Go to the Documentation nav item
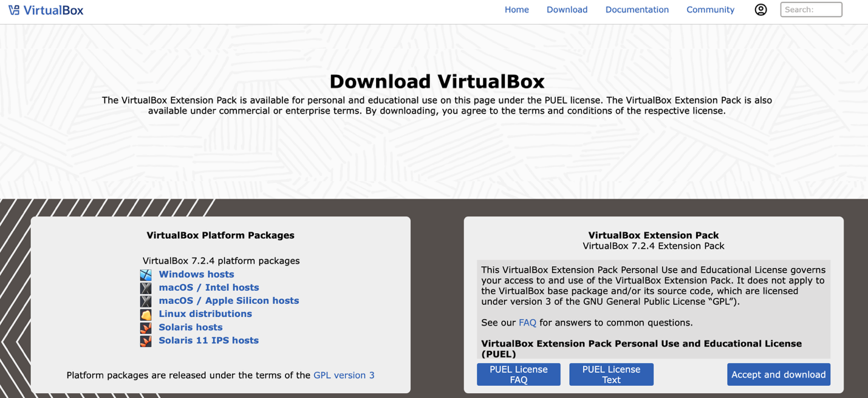The height and width of the screenshot is (398, 868). (x=637, y=10)
